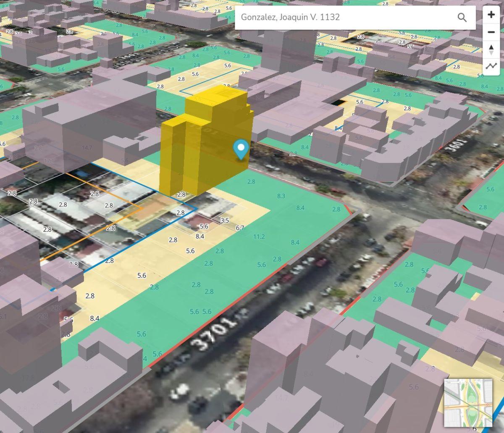Screen dimensions: 504x433
Task: Click the parcel labeled 6.7
Action: (240, 228)
